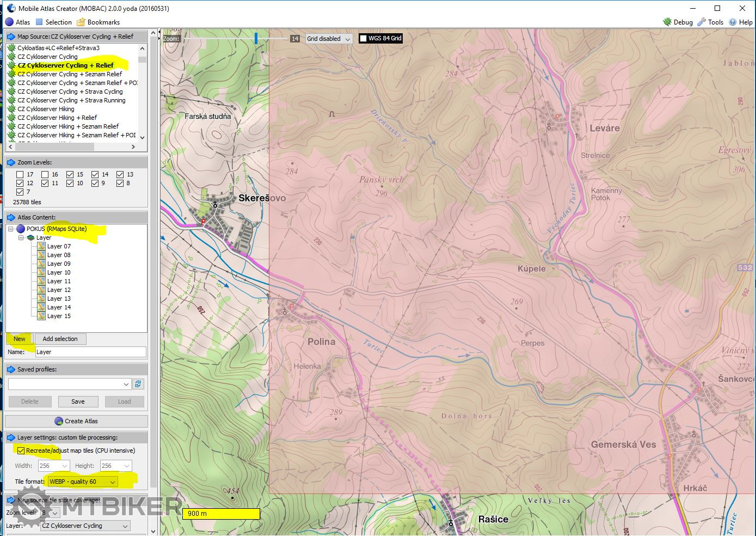Screen dimensions: 756x536
Task: Enable zoom level 17 checkbox
Action: pyautogui.click(x=20, y=174)
